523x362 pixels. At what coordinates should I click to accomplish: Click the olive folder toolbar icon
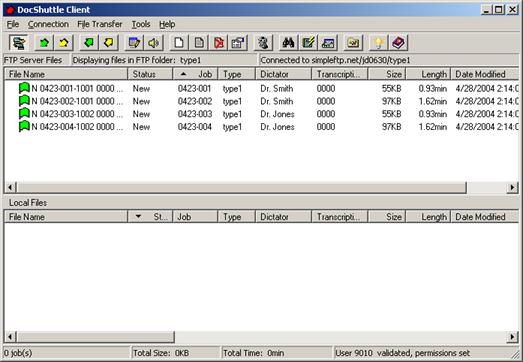353,43
